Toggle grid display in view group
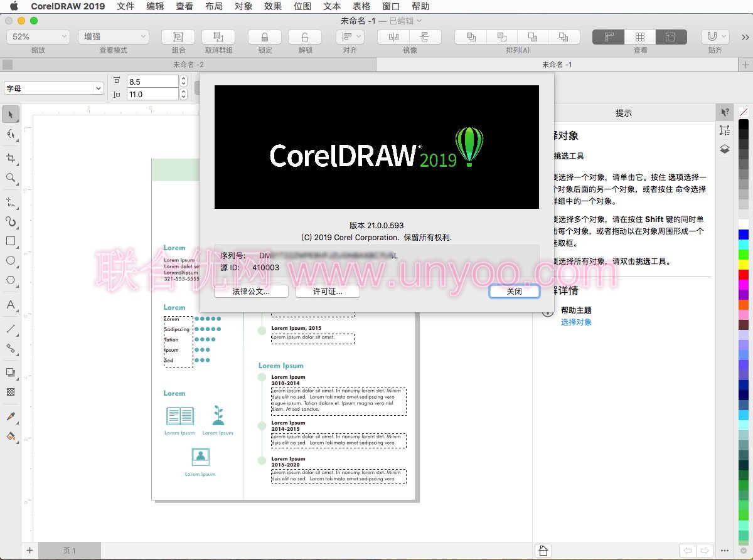Screen dimensions: 753x560 [640, 37]
